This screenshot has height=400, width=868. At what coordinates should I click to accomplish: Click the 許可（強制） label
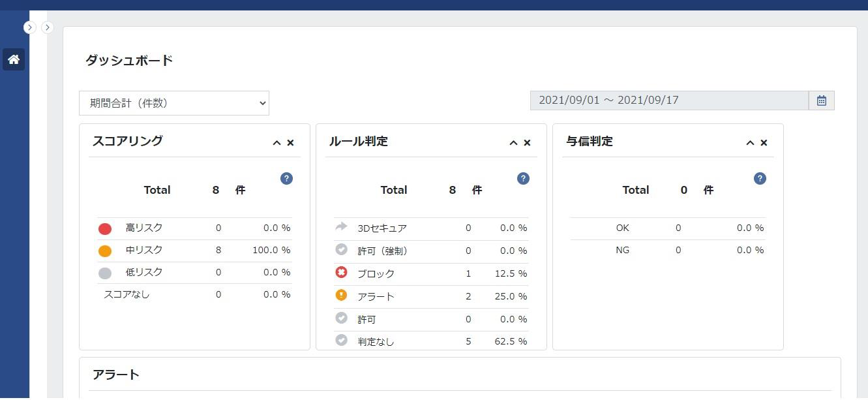382,251
